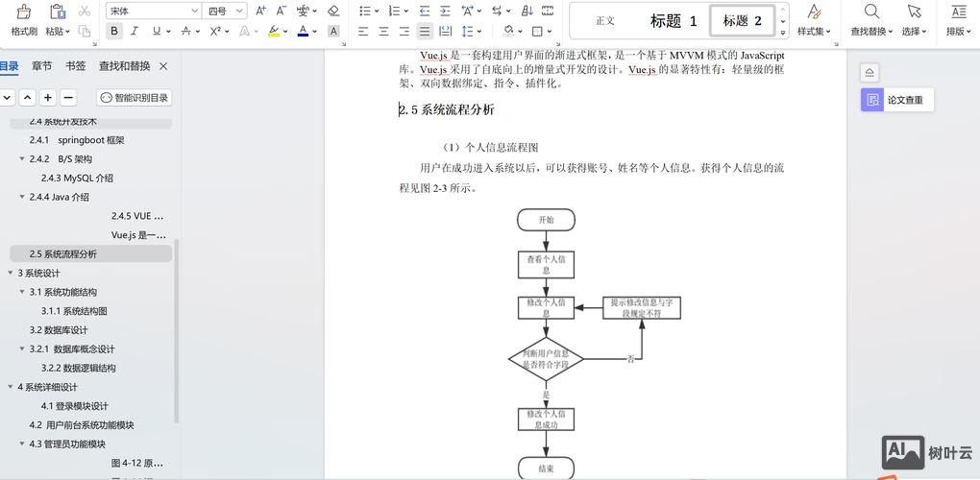The image size is (980, 480).
Task: Align text right
Action: click(x=404, y=32)
